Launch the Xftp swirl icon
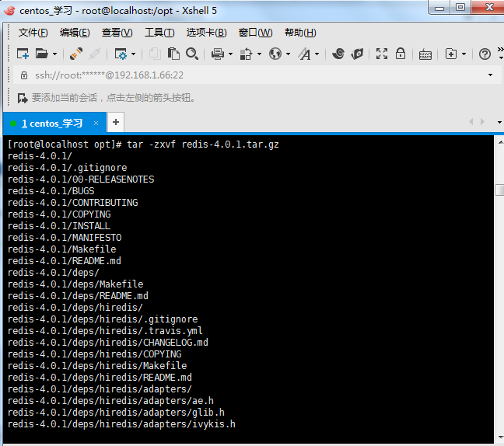504x446 pixels. tap(338, 54)
